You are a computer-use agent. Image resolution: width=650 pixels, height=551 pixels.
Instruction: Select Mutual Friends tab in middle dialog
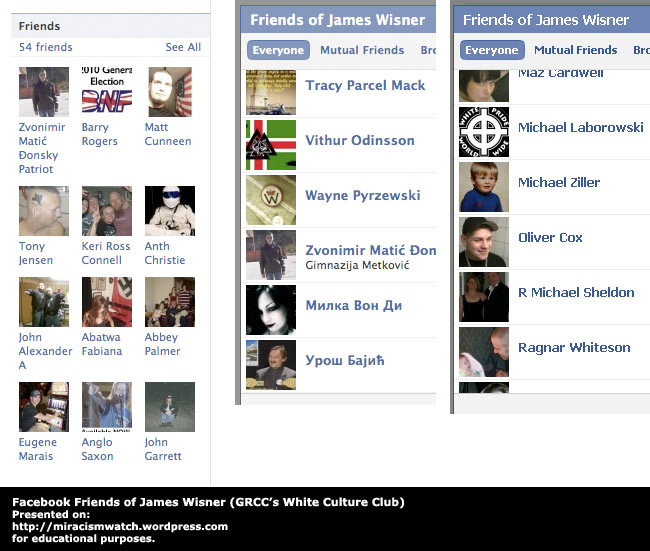click(362, 50)
